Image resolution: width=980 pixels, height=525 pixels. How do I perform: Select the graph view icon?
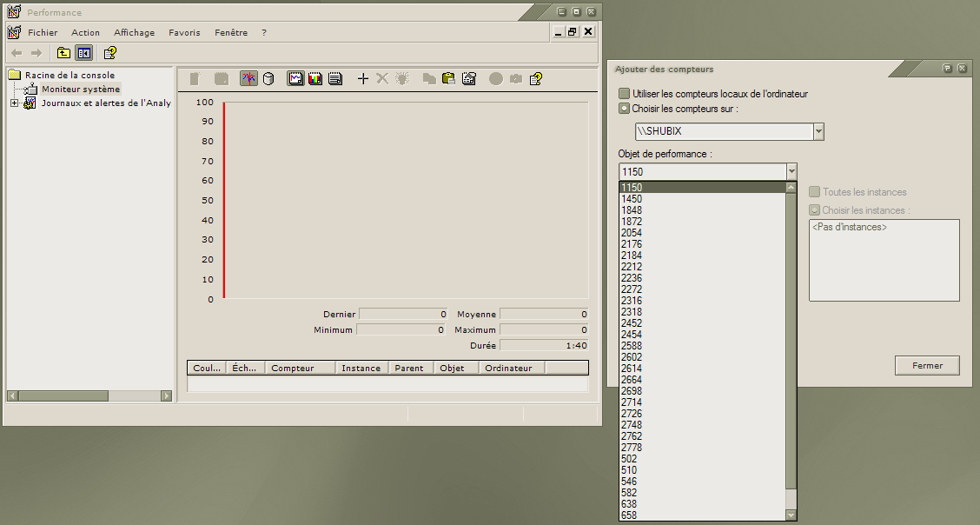point(296,79)
